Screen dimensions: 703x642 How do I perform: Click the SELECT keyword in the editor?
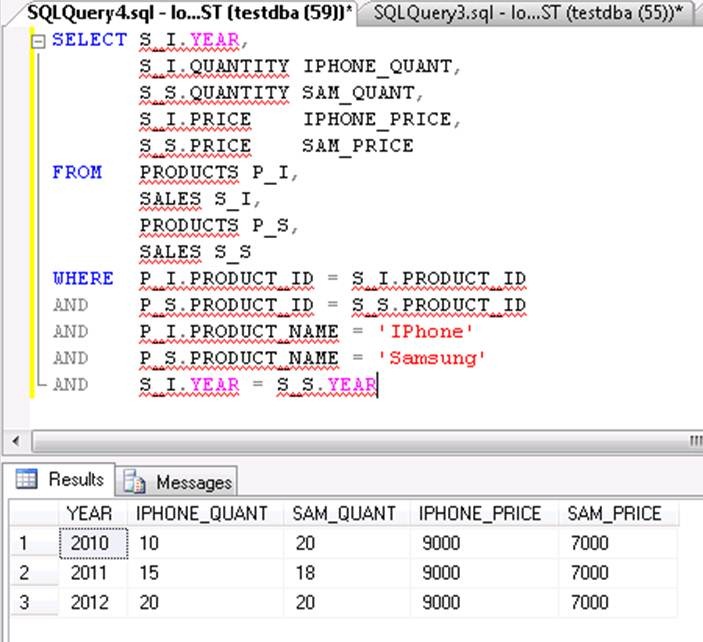89,40
